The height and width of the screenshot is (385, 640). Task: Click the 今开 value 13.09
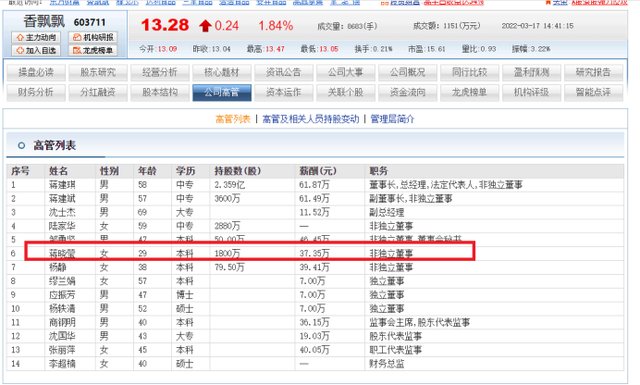coord(167,49)
